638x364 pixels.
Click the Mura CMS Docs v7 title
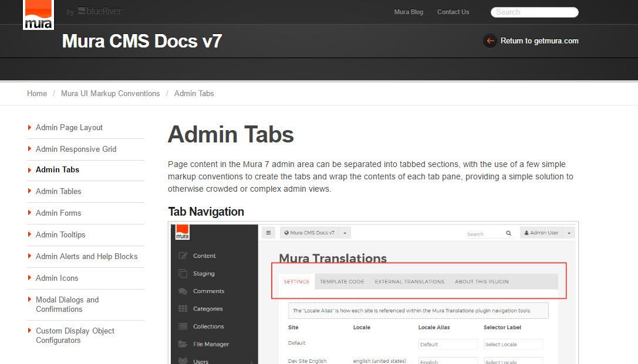[142, 41]
